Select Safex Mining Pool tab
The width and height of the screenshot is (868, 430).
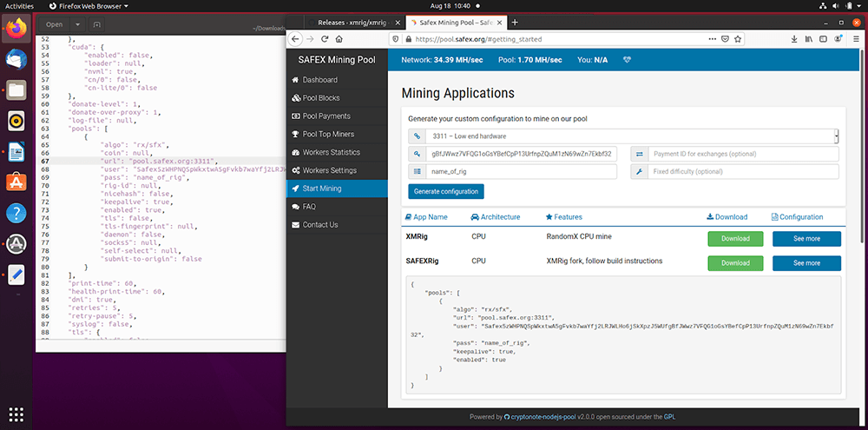click(x=457, y=23)
